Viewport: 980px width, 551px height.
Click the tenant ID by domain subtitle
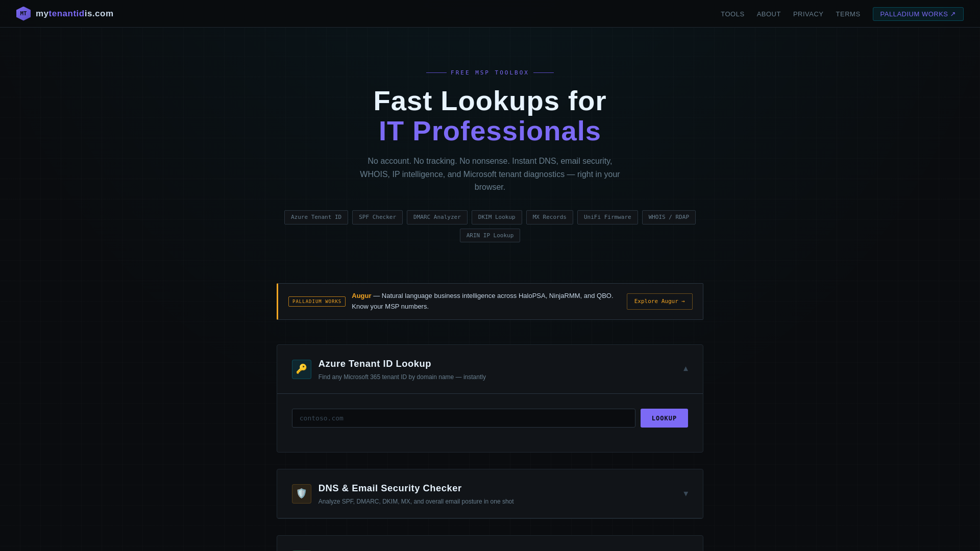402,377
